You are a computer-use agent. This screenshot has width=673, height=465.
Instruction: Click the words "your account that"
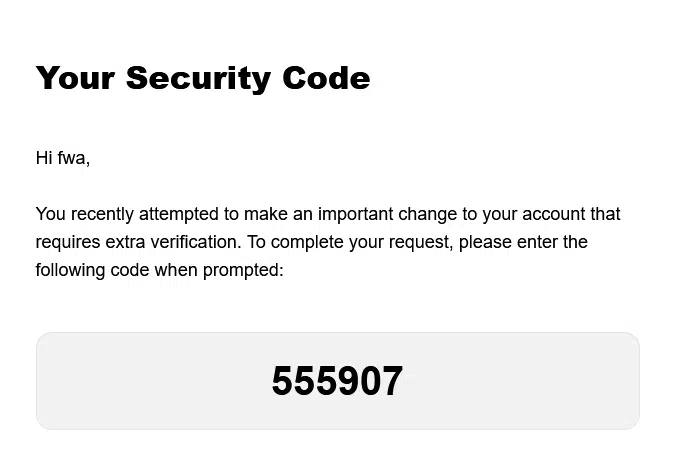pos(552,214)
